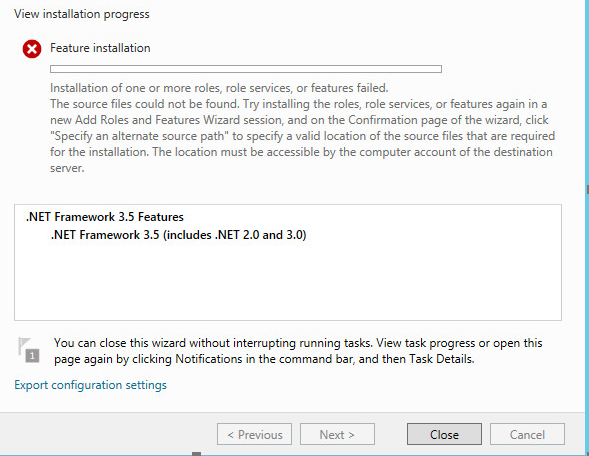Select the Feature installation status label
The height and width of the screenshot is (456, 589).
(100, 48)
